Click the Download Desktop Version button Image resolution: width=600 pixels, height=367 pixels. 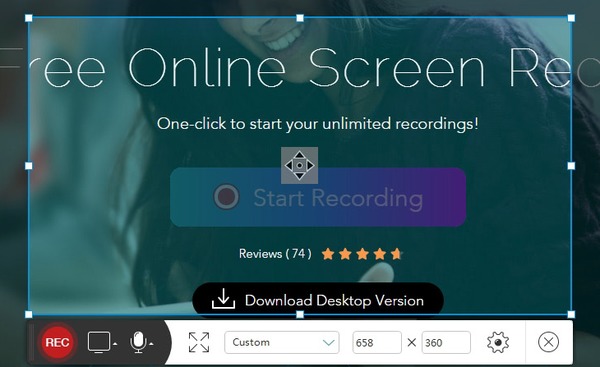click(318, 300)
